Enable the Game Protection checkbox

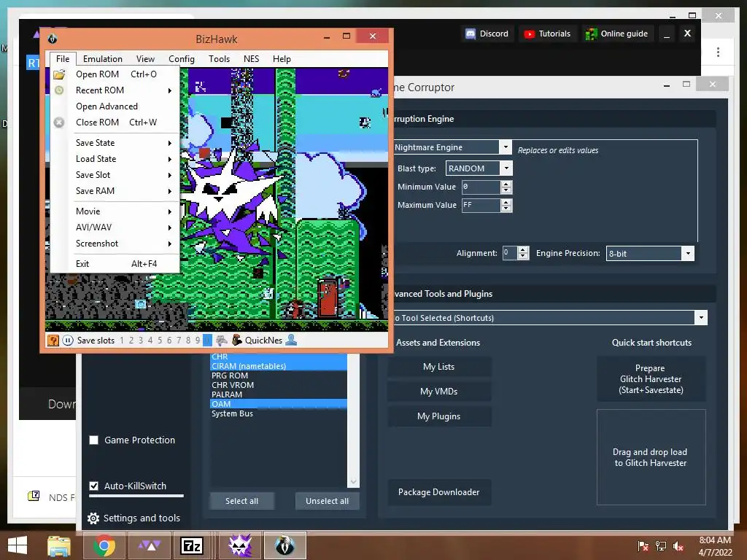pyautogui.click(x=94, y=440)
